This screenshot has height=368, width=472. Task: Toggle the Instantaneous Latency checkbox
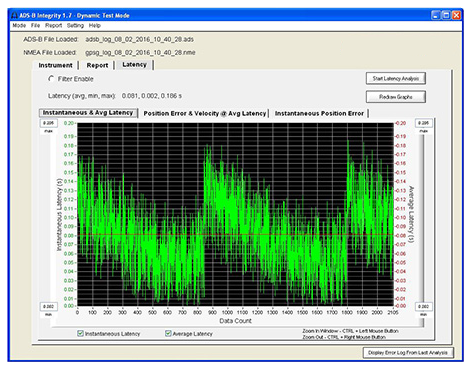tap(80, 333)
